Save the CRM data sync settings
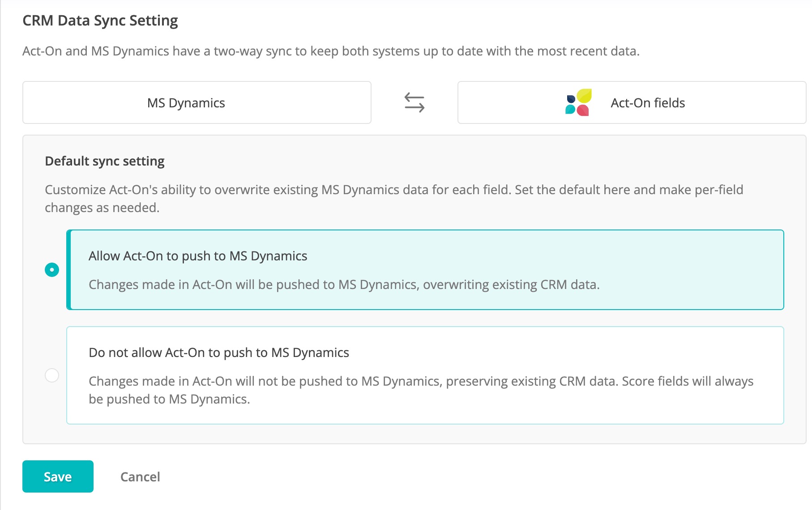The image size is (812, 510). 58,476
